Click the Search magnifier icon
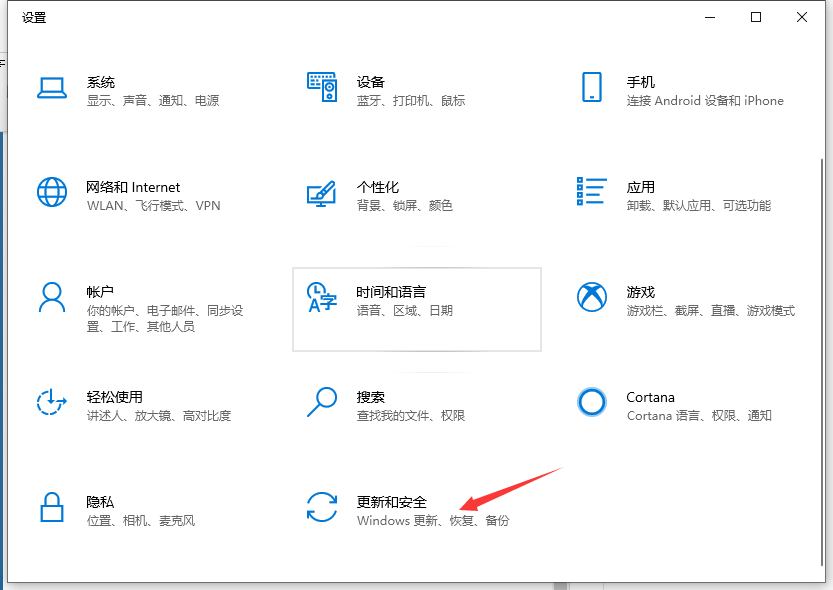This screenshot has height=590, width=833. pos(321,402)
